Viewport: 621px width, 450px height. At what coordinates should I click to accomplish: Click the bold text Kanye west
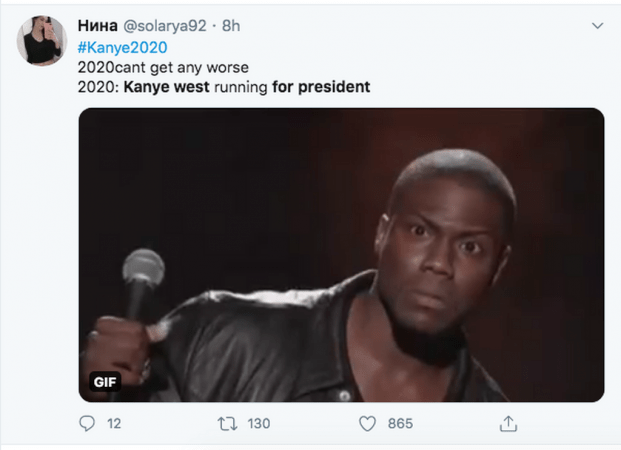166,87
